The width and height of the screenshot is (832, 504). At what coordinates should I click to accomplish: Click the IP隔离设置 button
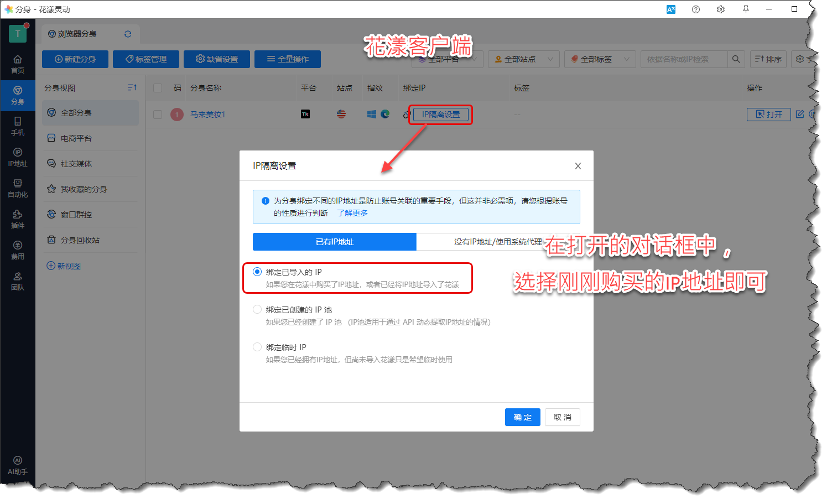click(441, 115)
